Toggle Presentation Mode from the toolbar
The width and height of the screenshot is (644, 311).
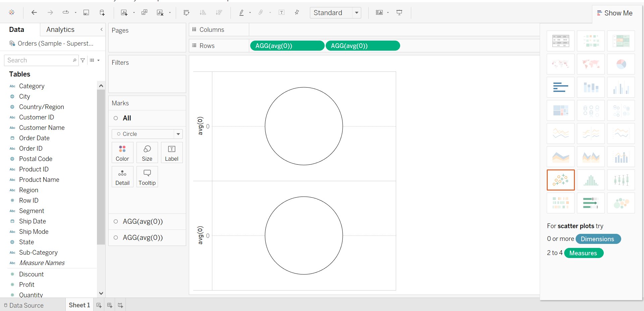click(x=399, y=12)
